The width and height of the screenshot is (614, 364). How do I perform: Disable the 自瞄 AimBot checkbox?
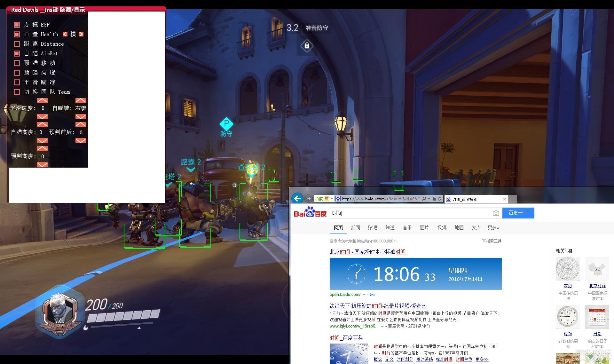[17, 53]
